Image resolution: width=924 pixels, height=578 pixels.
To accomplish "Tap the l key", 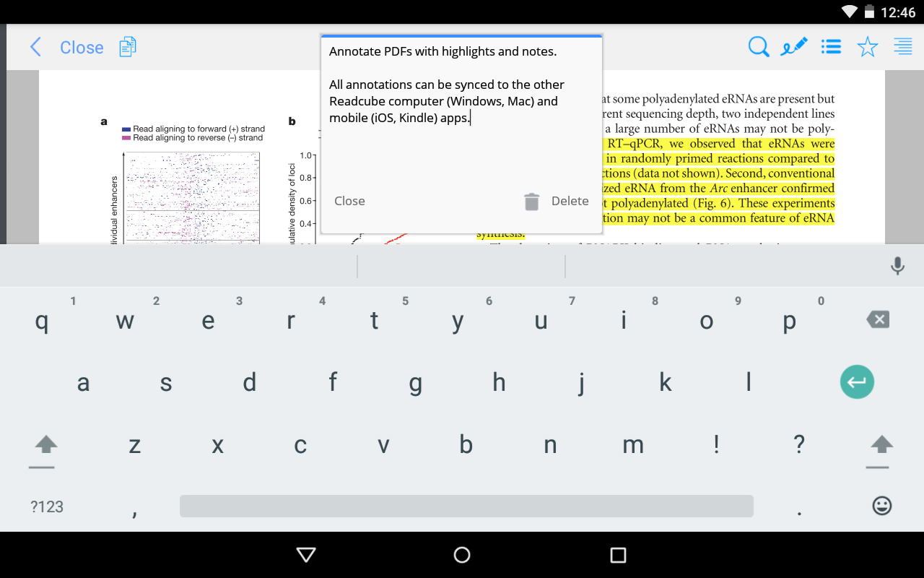I will tap(749, 382).
